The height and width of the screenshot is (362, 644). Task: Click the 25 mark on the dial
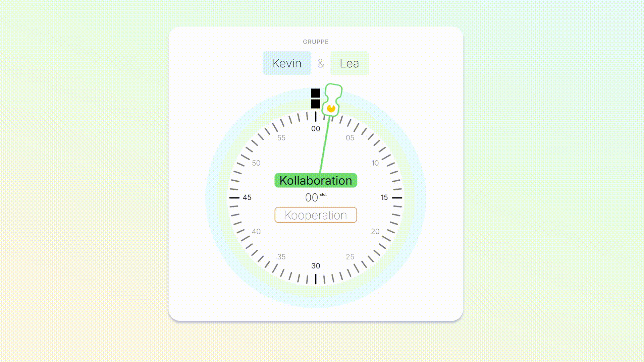(350, 257)
